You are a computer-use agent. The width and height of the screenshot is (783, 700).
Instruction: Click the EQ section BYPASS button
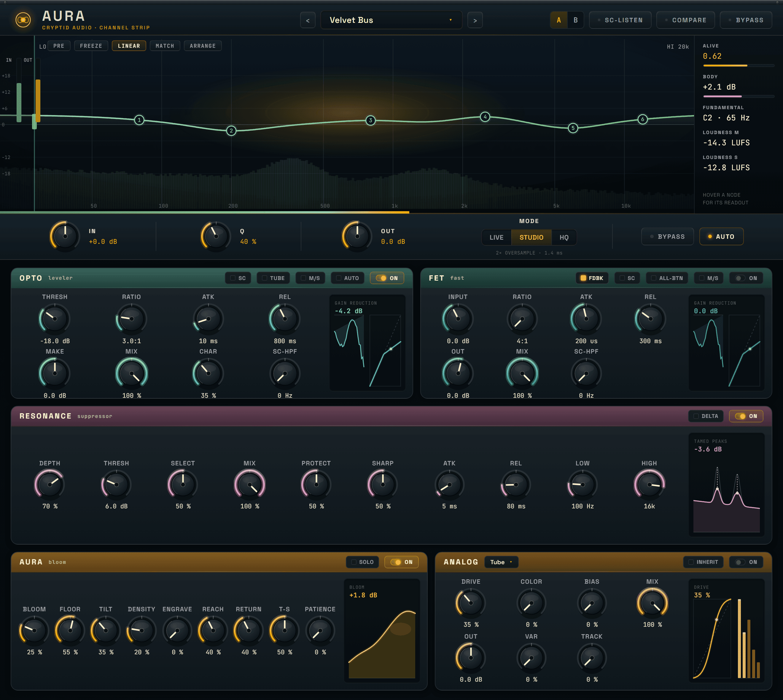click(x=668, y=236)
